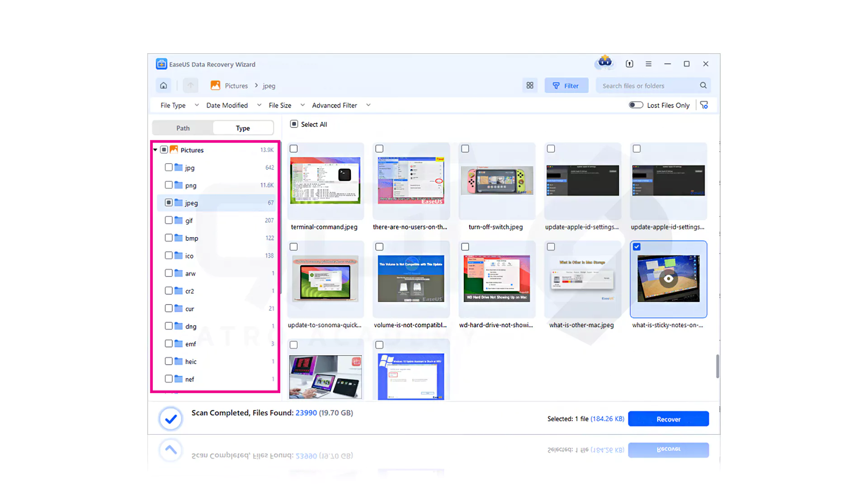The height and width of the screenshot is (488, 868).
Task: Click the scan completed checkmark icon
Action: click(x=171, y=419)
